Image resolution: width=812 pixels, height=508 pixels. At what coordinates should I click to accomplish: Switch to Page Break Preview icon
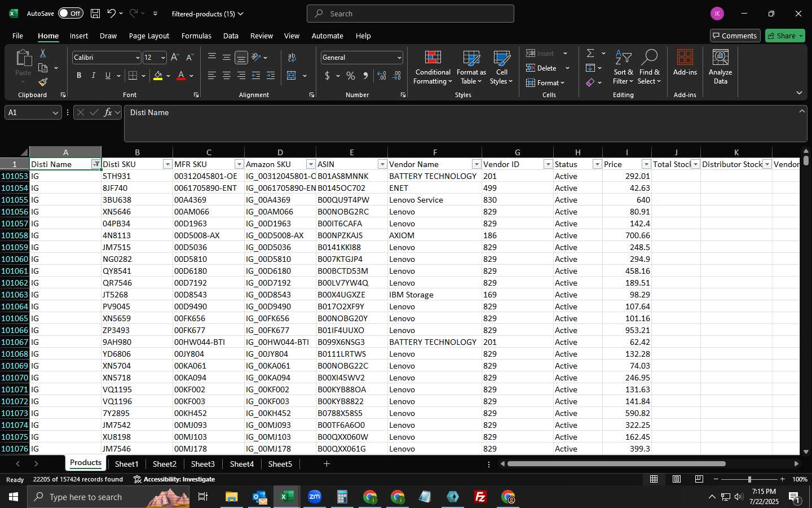699,479
